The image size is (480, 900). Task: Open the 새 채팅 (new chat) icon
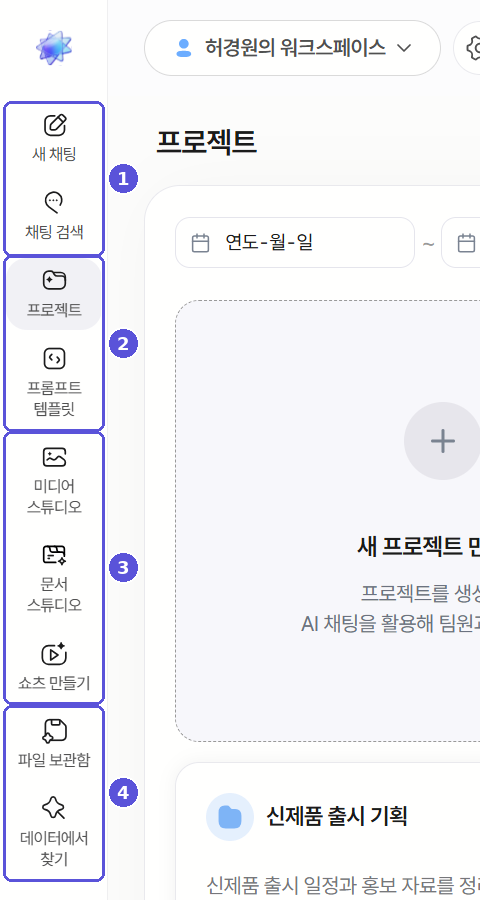coord(55,125)
